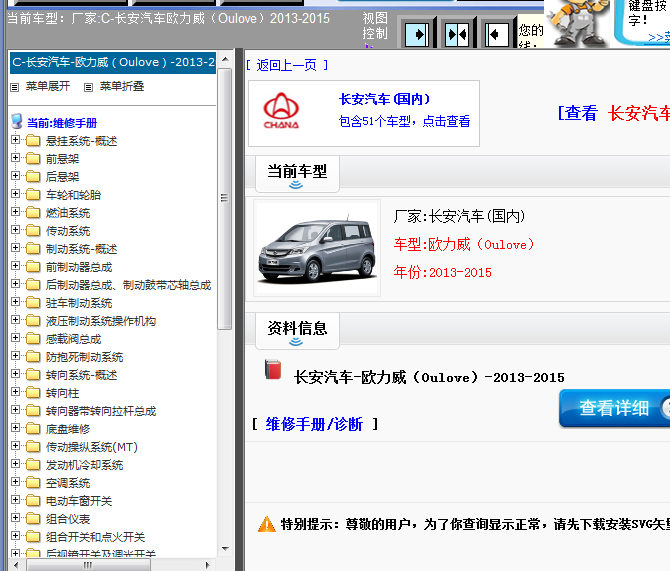Open the 长安汽车 (国内) link
Image resolution: width=670 pixels, height=571 pixels.
pos(385,99)
